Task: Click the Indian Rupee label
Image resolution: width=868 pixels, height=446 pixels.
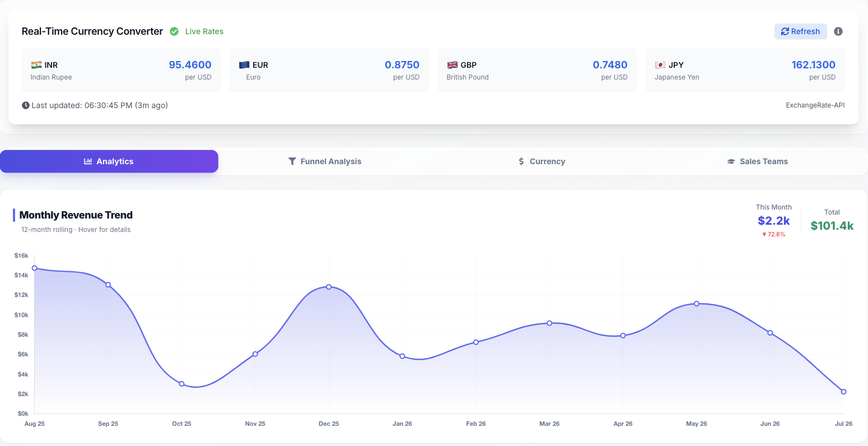Action: [51, 77]
